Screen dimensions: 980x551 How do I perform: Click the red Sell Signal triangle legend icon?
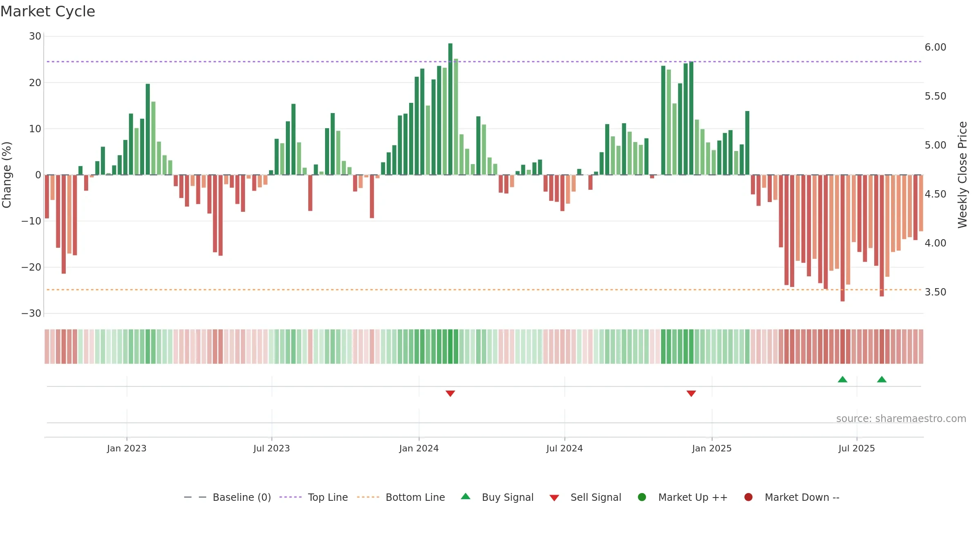(x=554, y=498)
